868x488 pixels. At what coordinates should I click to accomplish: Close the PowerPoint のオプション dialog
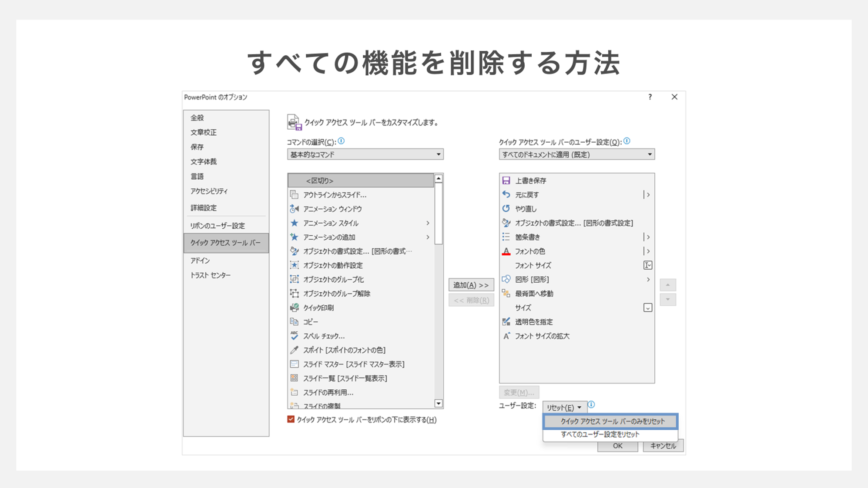(x=674, y=97)
